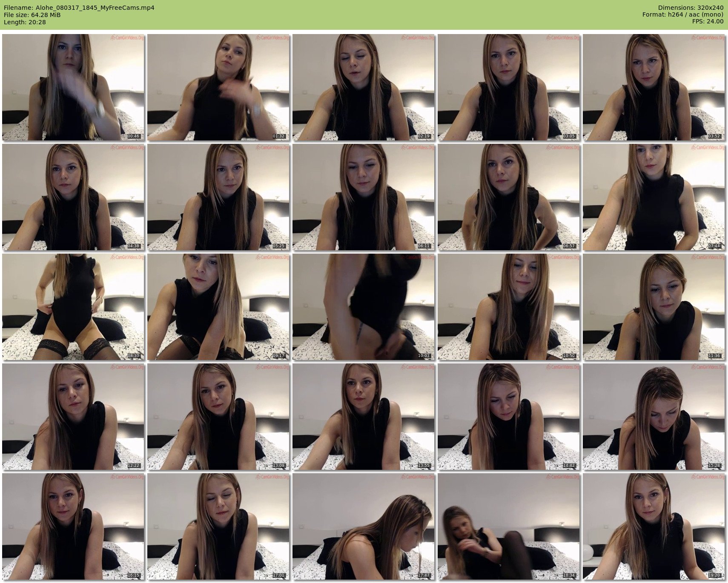Click the thumbnail labeled 13:09
This screenshot has width=728, height=583.
coord(218,417)
